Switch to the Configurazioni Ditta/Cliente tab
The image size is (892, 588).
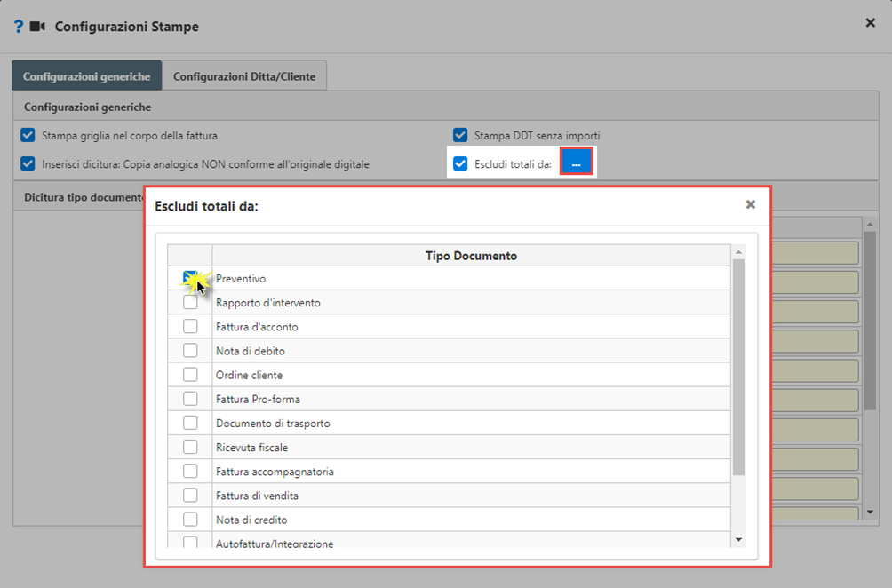244,76
